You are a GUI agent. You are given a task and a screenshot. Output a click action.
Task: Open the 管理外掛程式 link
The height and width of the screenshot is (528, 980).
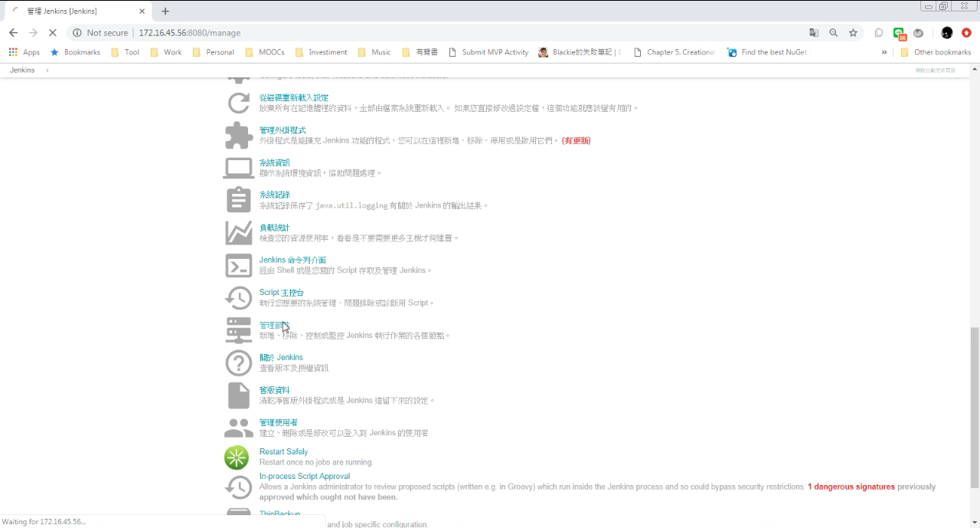(x=283, y=130)
